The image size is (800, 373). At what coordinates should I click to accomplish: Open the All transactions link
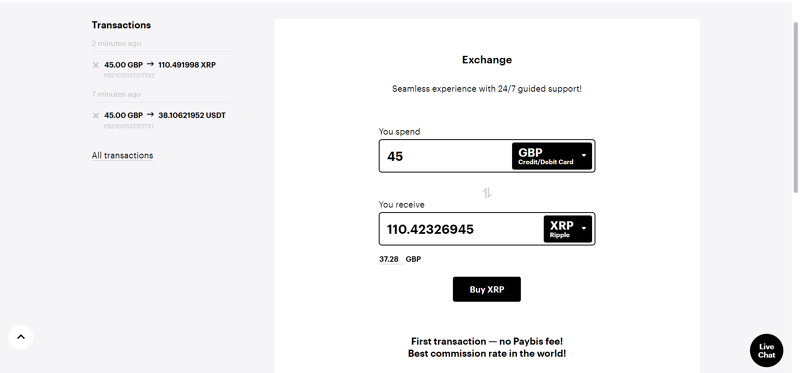click(x=122, y=155)
